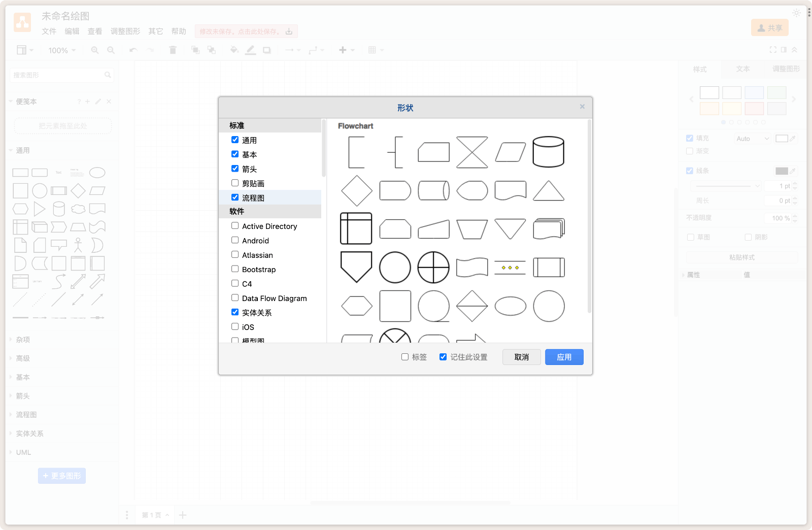This screenshot has height=530, width=812.
Task: Choose the manual input slanted-top shape
Action: [433, 228]
